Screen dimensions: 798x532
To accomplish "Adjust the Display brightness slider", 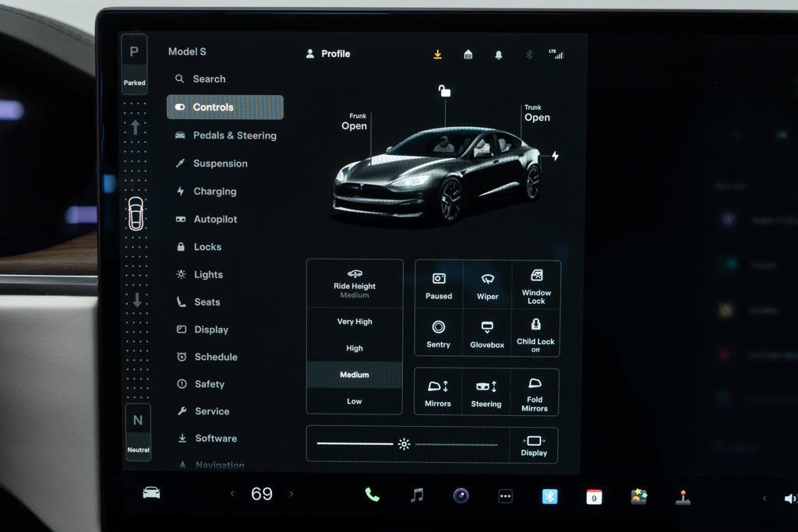I will point(404,443).
